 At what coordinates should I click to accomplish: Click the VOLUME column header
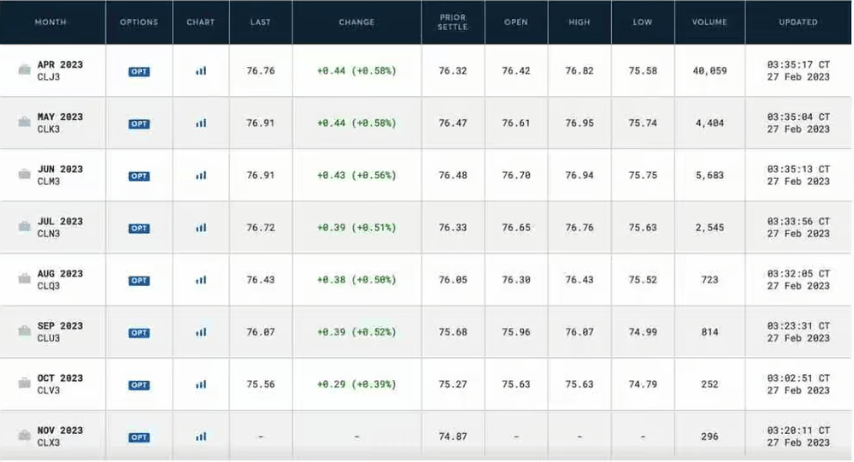(x=710, y=22)
